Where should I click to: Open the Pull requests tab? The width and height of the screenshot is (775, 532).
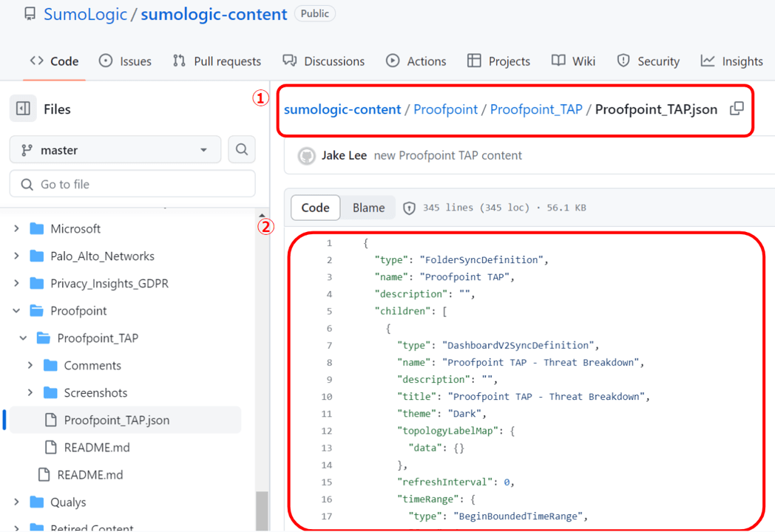(217, 61)
